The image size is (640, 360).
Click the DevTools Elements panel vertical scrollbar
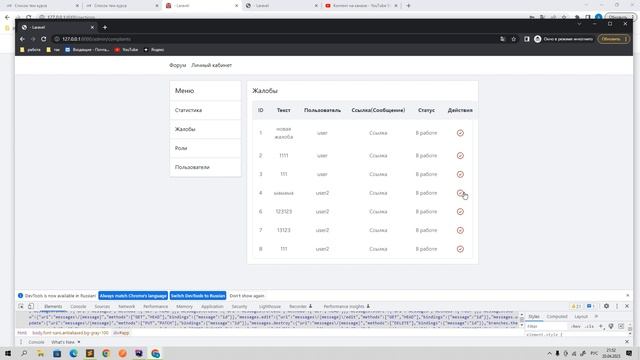tap(522, 320)
